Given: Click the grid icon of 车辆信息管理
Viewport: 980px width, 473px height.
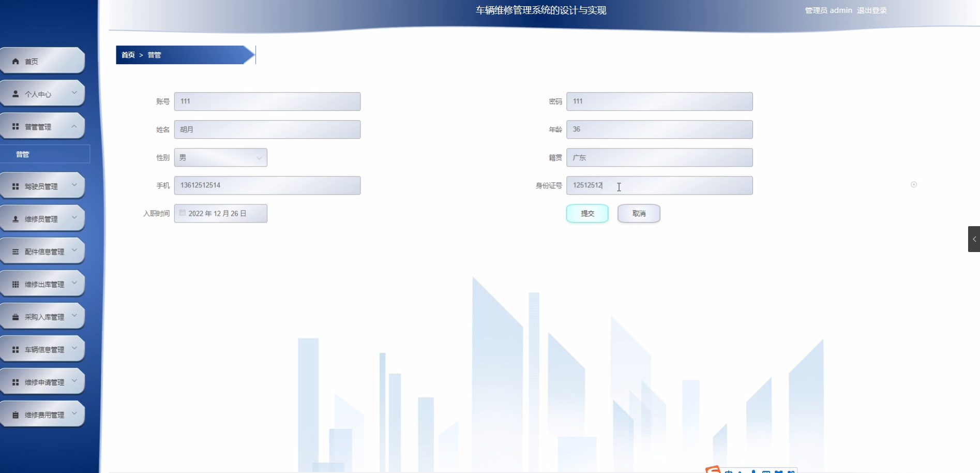Looking at the screenshot, I should [16, 349].
